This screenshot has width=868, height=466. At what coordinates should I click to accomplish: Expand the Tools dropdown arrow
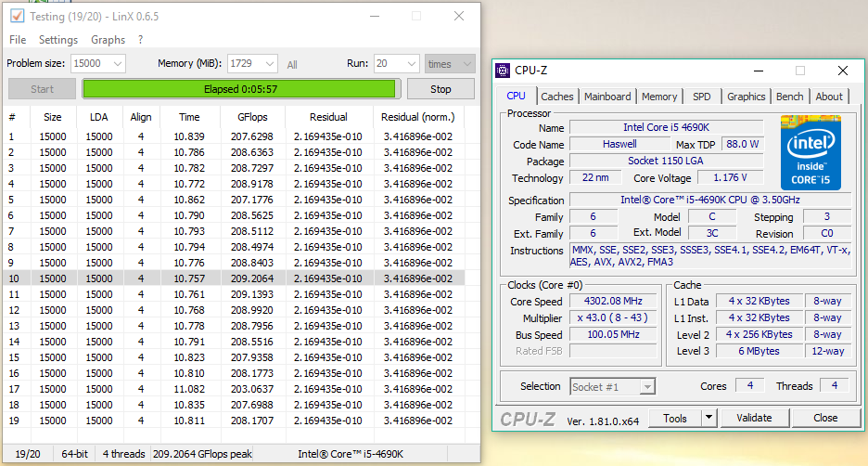(x=709, y=419)
